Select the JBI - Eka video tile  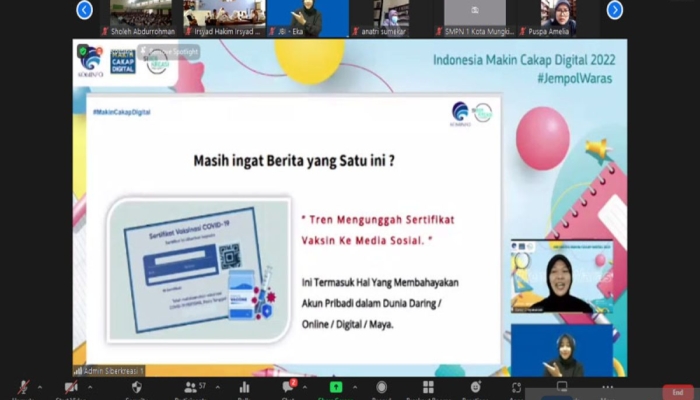pos(308,18)
